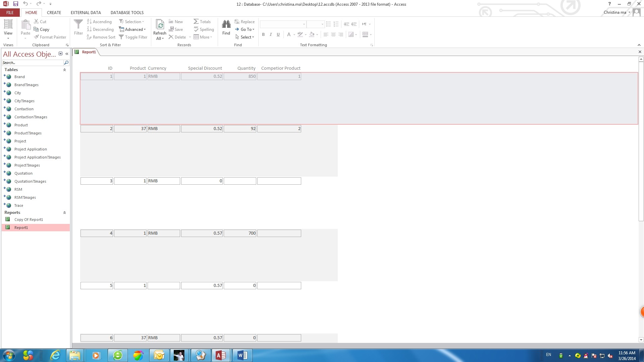Screen dimensions: 644x362
Task: Toggle Totals row
Action: tap(202, 21)
